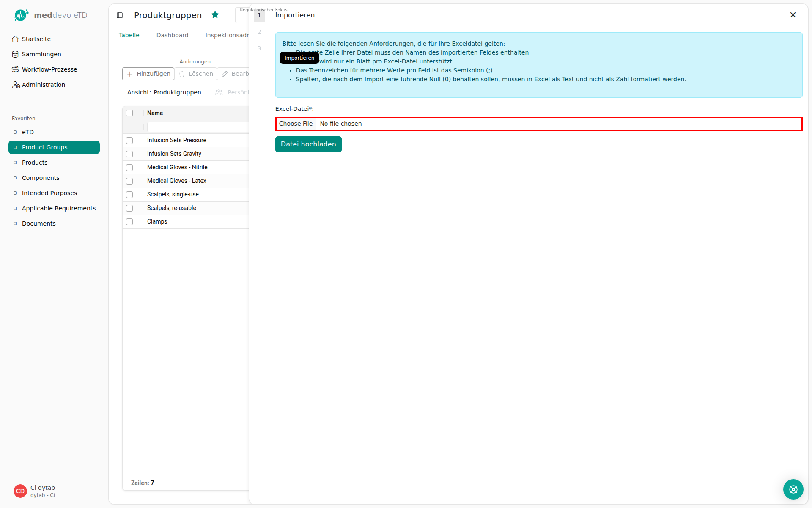Open the help lifebuoy icon
Viewport: 812px width, 508px height.
(x=793, y=489)
